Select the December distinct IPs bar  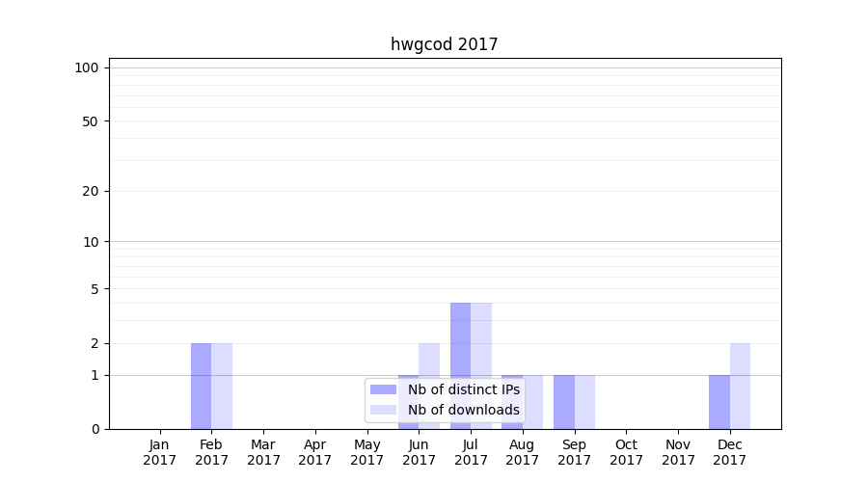coord(719,402)
